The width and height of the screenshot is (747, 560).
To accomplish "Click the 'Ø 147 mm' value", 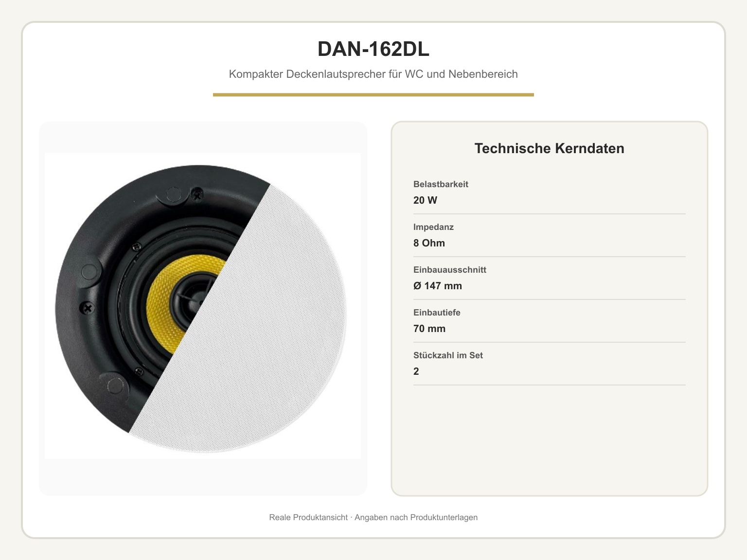I will click(x=438, y=286).
